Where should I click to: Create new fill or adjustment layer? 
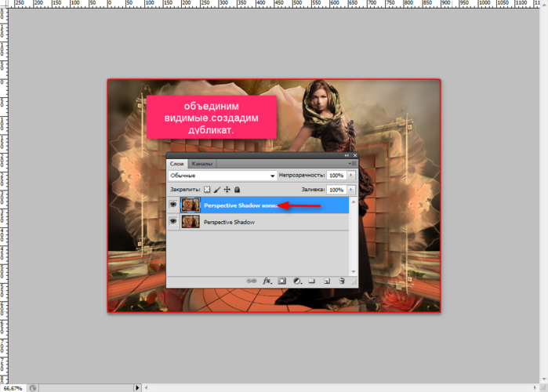(297, 281)
